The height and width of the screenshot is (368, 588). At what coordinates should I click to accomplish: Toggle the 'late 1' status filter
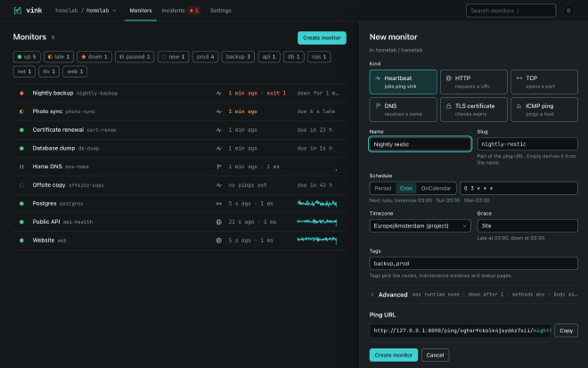click(x=59, y=57)
